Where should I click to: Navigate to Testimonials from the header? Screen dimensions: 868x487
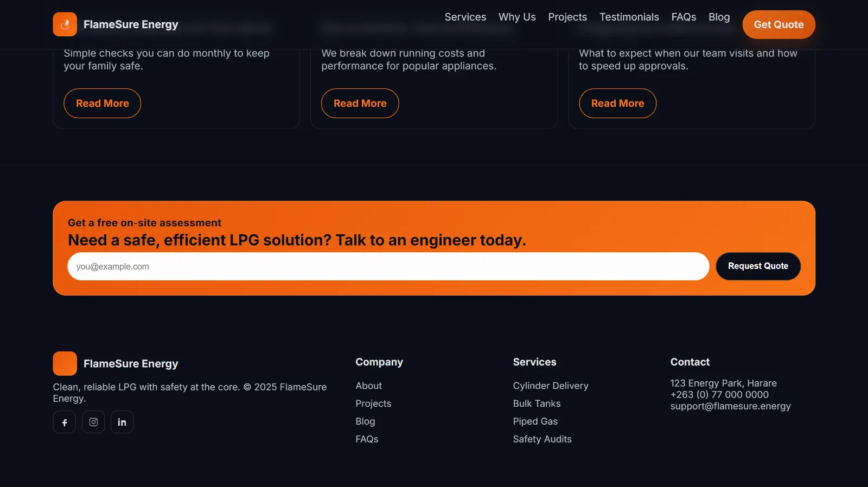629,17
